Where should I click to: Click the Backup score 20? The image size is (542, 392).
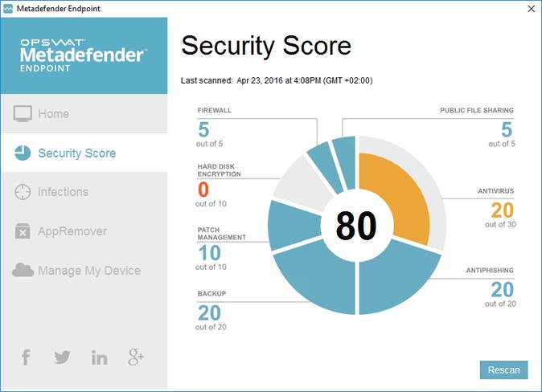click(209, 313)
